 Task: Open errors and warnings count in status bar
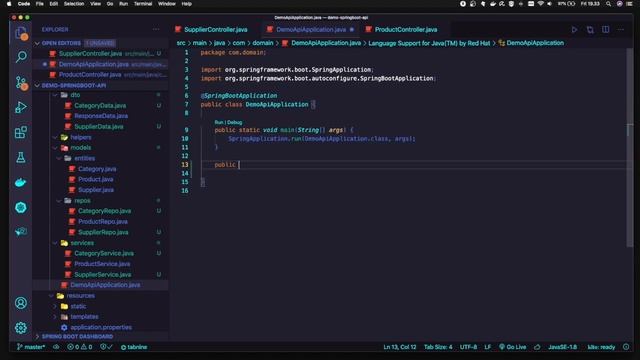pyautogui.click(x=80, y=347)
